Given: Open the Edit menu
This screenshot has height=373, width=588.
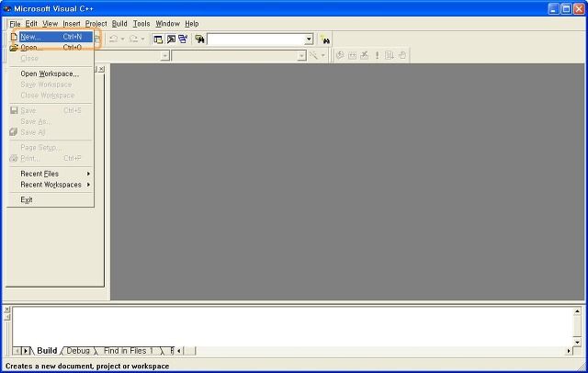Looking at the screenshot, I should tap(31, 24).
